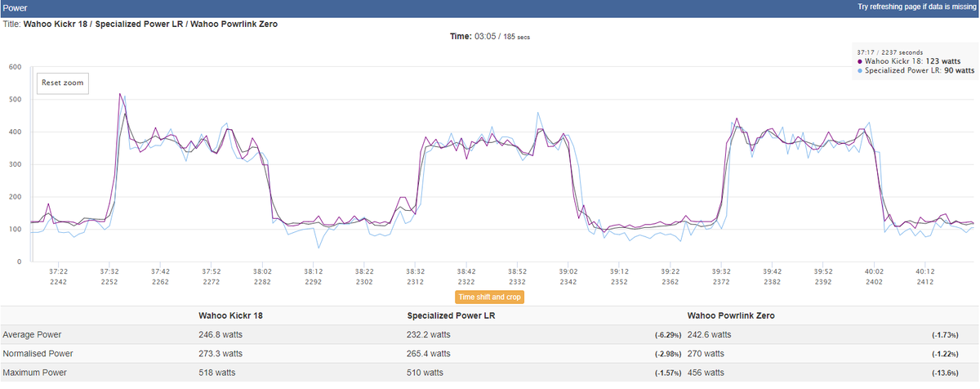The image size is (980, 389).
Task: Click the 40:02 time axis label
Action: point(874,271)
